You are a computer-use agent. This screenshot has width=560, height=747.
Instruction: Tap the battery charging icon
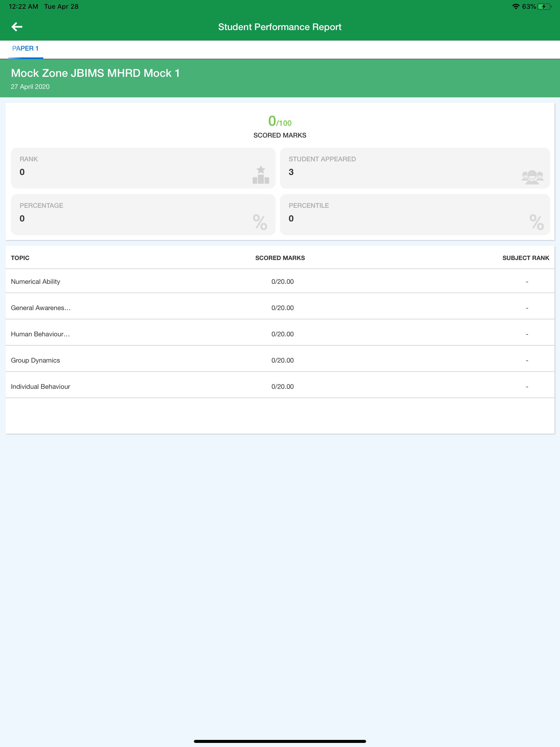click(544, 6)
